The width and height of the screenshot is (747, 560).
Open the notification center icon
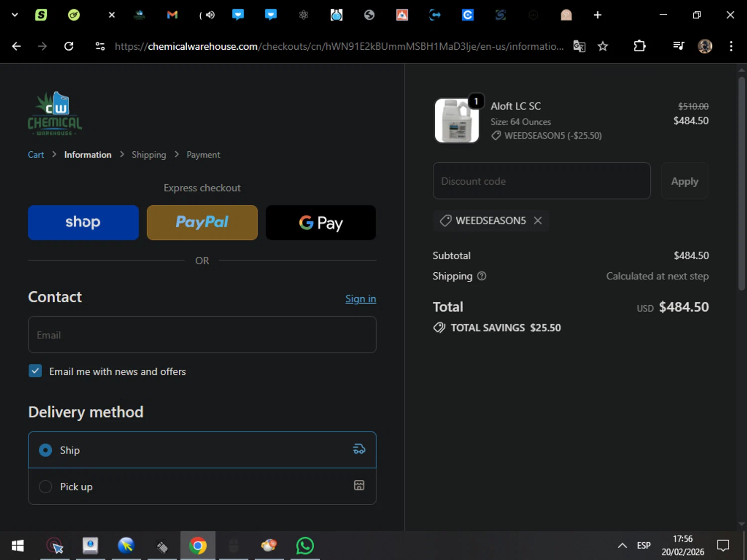tap(723, 546)
